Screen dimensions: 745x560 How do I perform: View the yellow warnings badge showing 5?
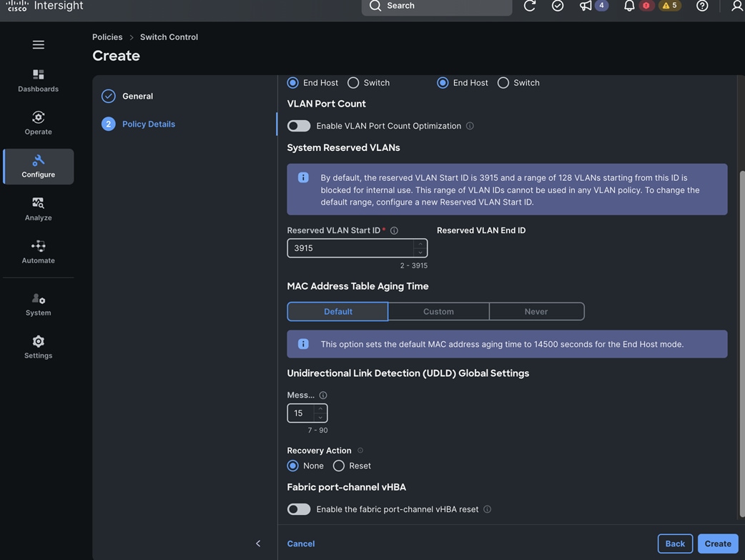coord(670,6)
